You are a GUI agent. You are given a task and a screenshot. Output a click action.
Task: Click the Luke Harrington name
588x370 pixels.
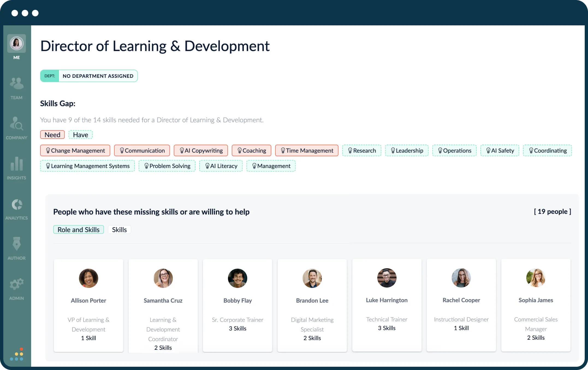[x=387, y=300]
